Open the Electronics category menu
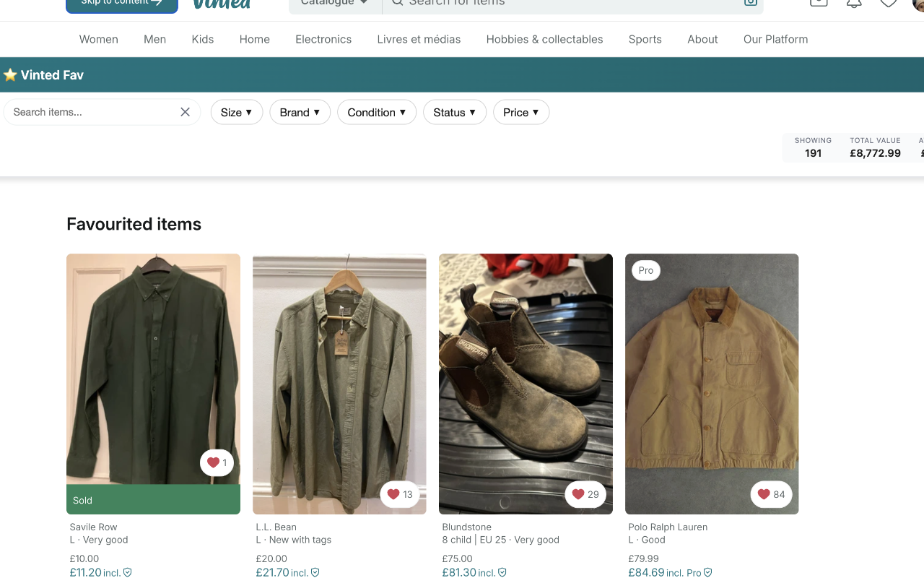924x578 pixels. tap(323, 39)
